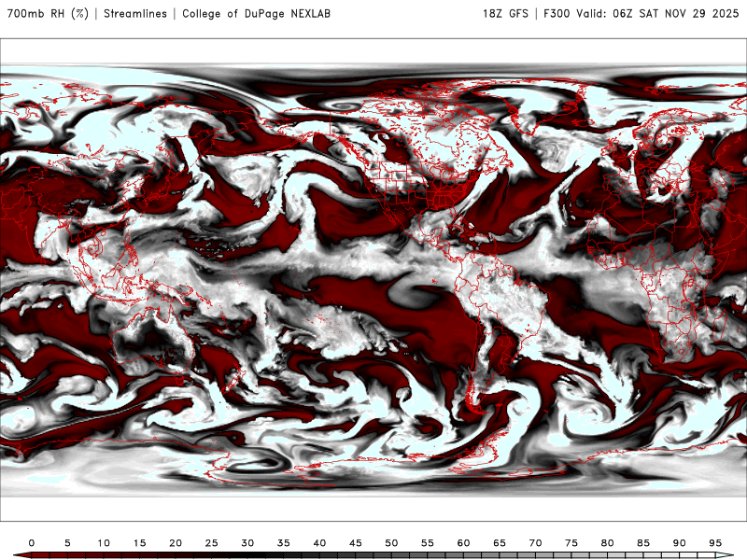Click the colorbar label '85'
Screen dimensions: 747x560
click(x=643, y=543)
